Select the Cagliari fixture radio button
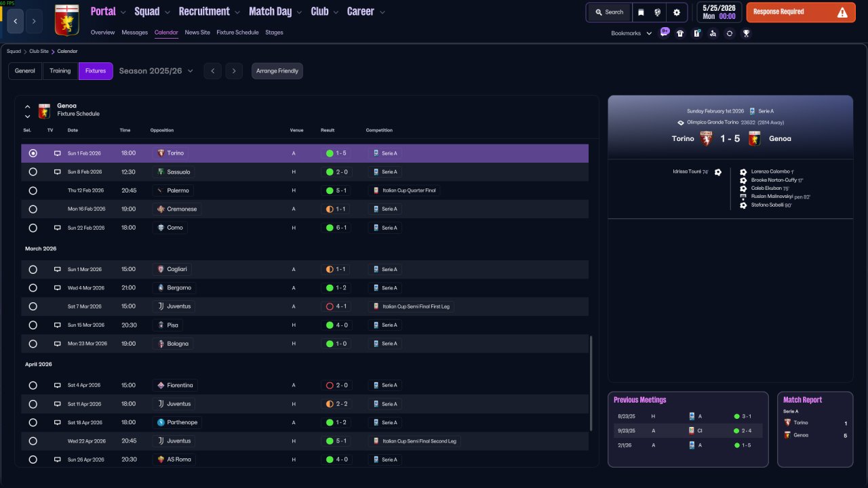Image resolution: width=868 pixels, height=488 pixels. tap(33, 269)
